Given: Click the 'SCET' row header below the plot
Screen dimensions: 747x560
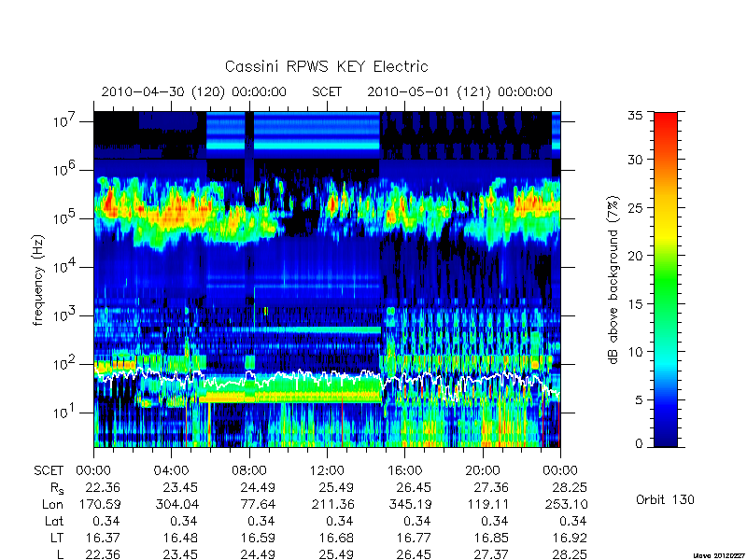Looking at the screenshot, I should click(x=49, y=471).
